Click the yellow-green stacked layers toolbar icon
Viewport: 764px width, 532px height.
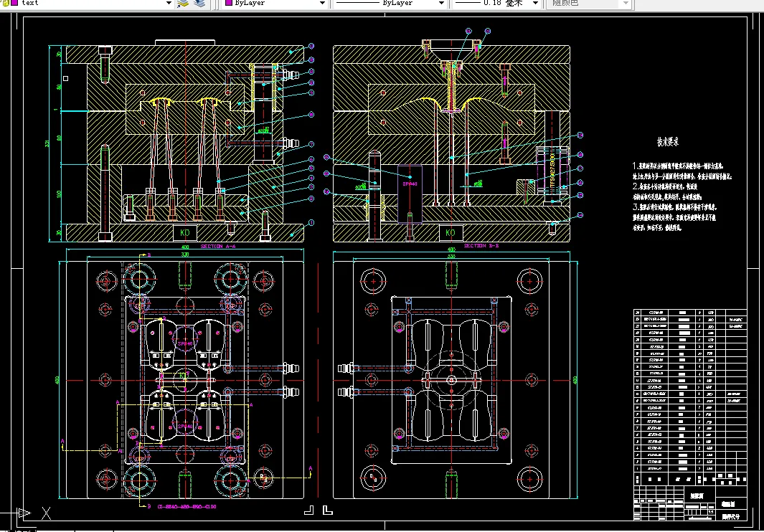pos(183,3)
